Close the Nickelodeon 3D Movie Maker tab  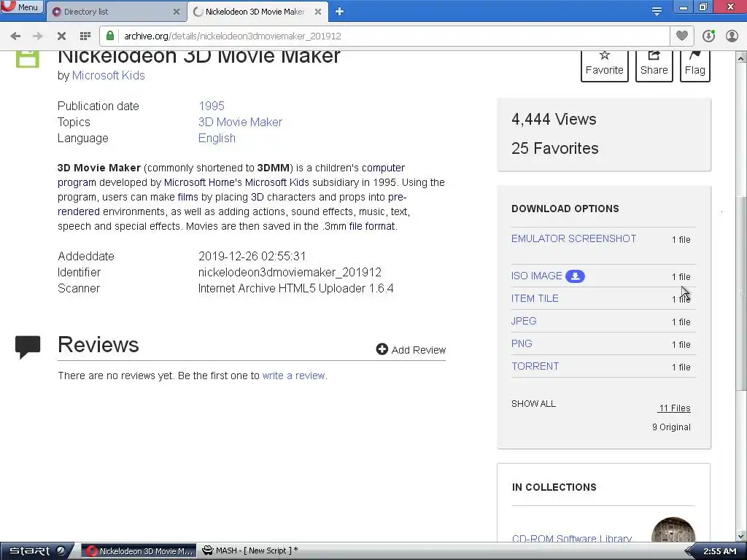tap(318, 12)
